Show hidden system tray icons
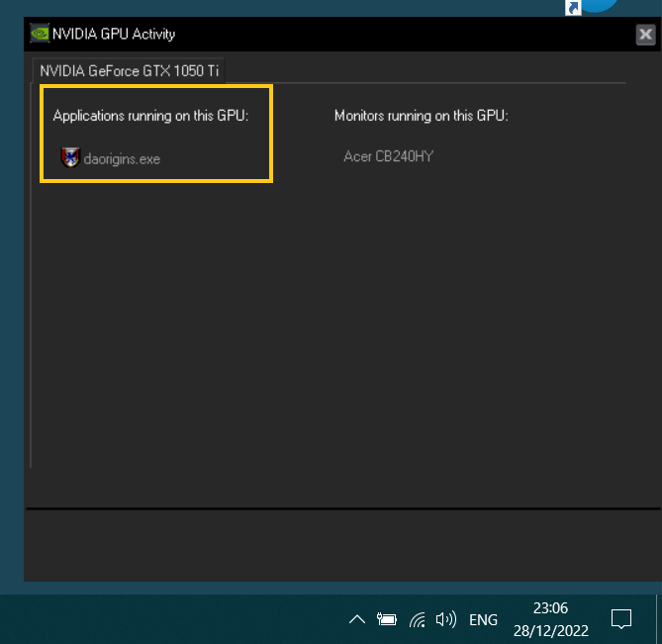The width and height of the screenshot is (662, 644). [x=357, y=619]
